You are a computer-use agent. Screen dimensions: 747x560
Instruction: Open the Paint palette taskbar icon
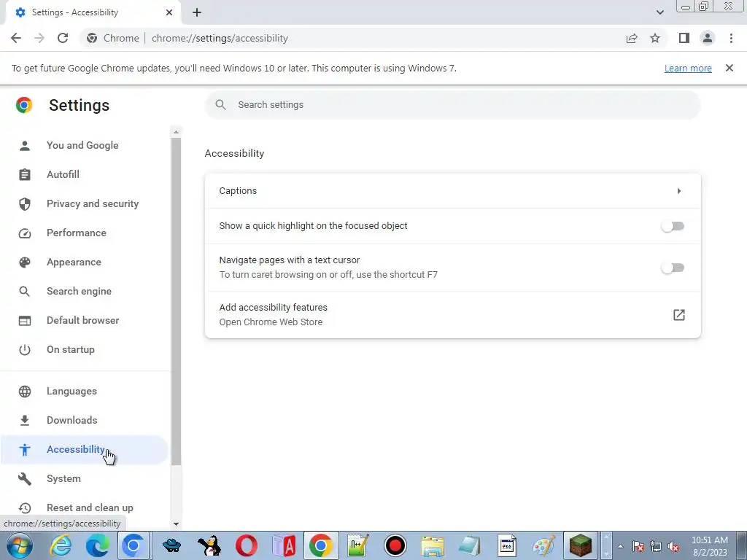[x=543, y=545]
